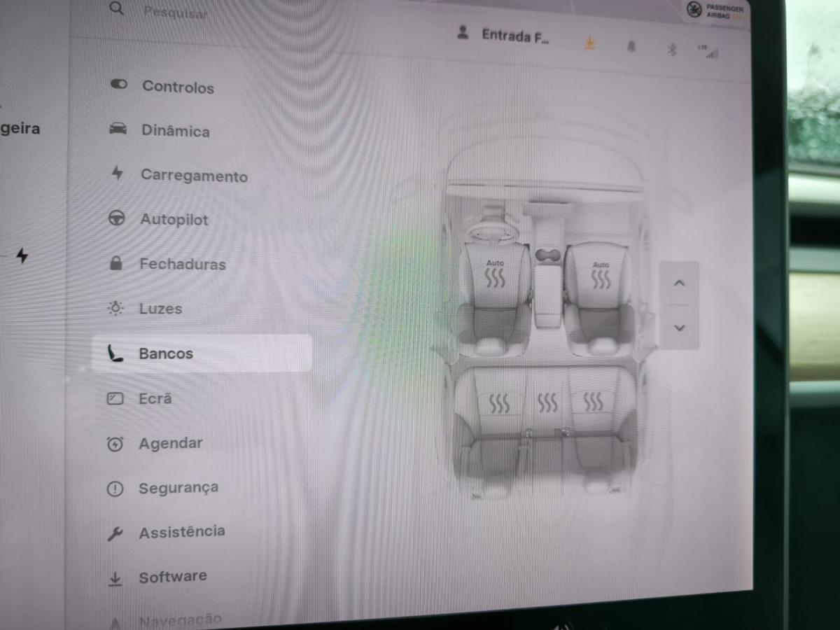Toggle driver seat Auto heating
The width and height of the screenshot is (840, 630).
(495, 274)
